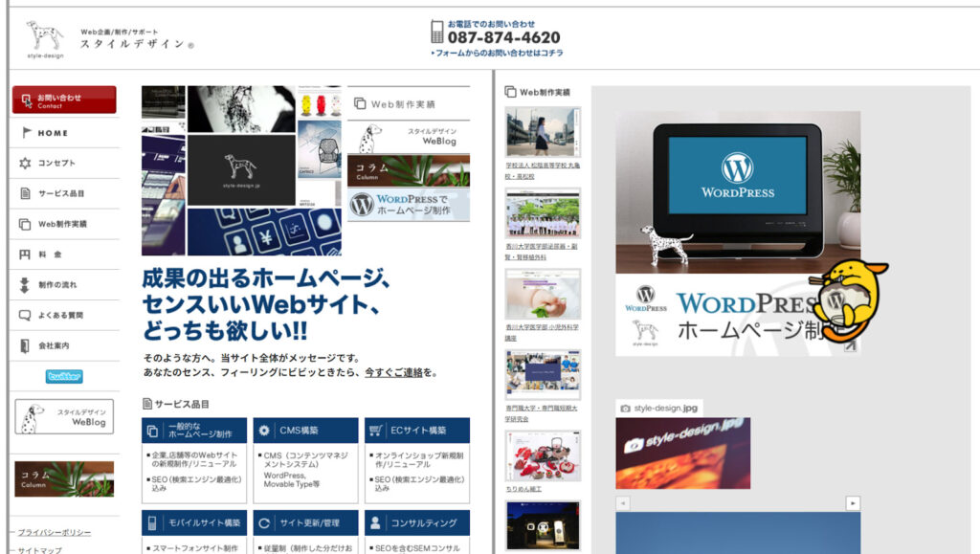
Task: Open the style-design.jpg photo thumbnail
Action: pos(682,453)
